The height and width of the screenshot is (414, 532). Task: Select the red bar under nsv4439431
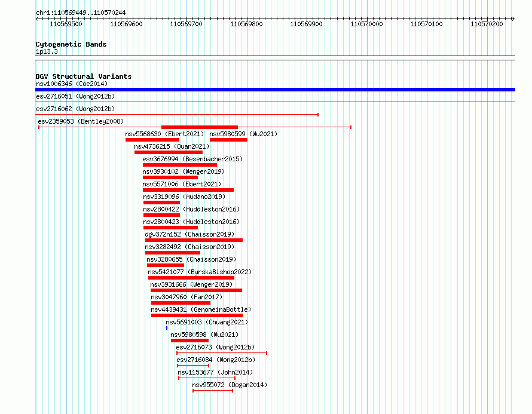click(x=197, y=315)
